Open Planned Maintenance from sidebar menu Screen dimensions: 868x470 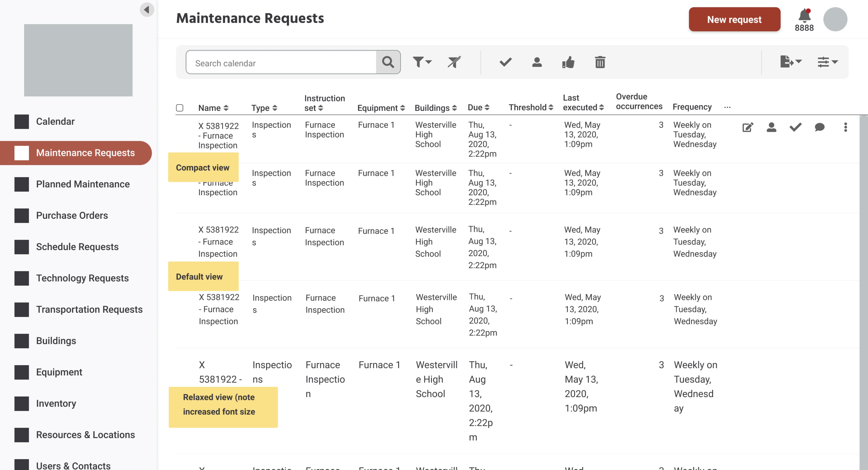[x=83, y=184]
